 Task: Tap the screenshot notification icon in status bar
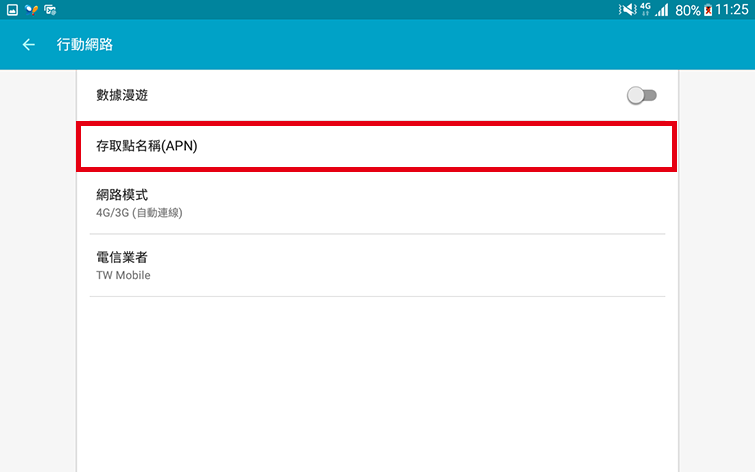pyautogui.click(x=12, y=10)
